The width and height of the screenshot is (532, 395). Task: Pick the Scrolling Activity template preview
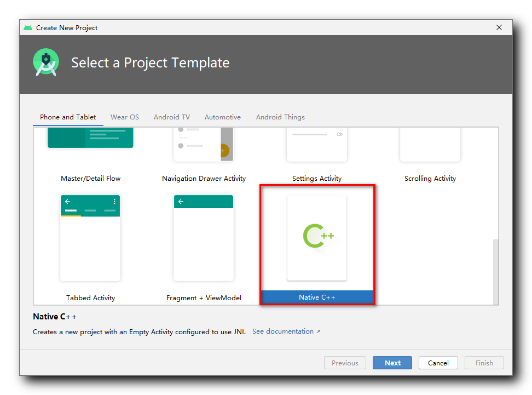(430, 144)
